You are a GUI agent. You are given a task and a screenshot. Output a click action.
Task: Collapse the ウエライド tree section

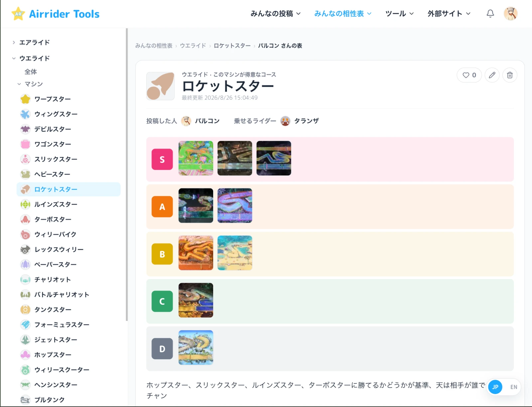(x=14, y=58)
